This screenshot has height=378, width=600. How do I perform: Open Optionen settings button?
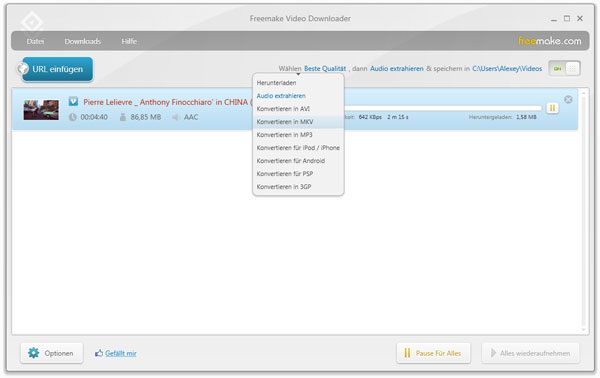click(x=52, y=353)
